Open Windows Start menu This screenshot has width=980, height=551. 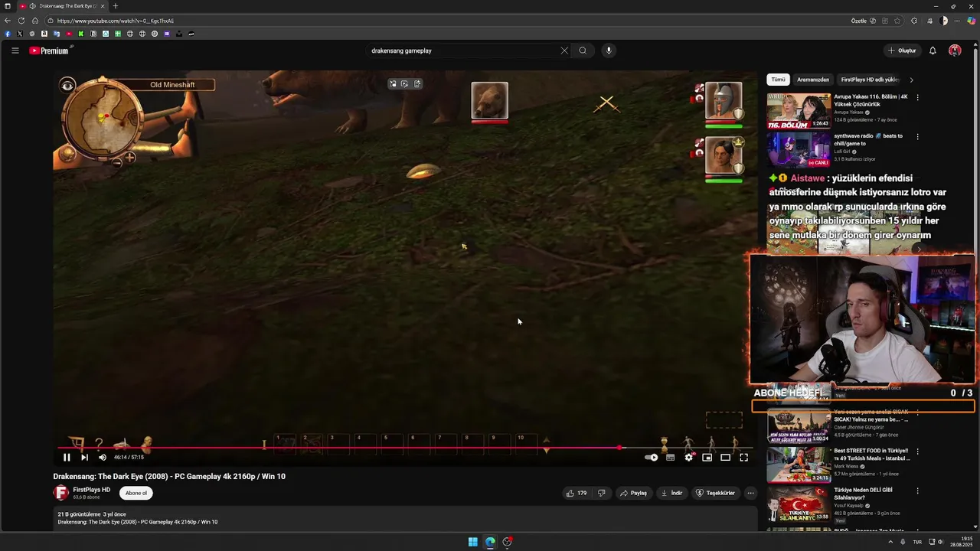[x=473, y=542]
